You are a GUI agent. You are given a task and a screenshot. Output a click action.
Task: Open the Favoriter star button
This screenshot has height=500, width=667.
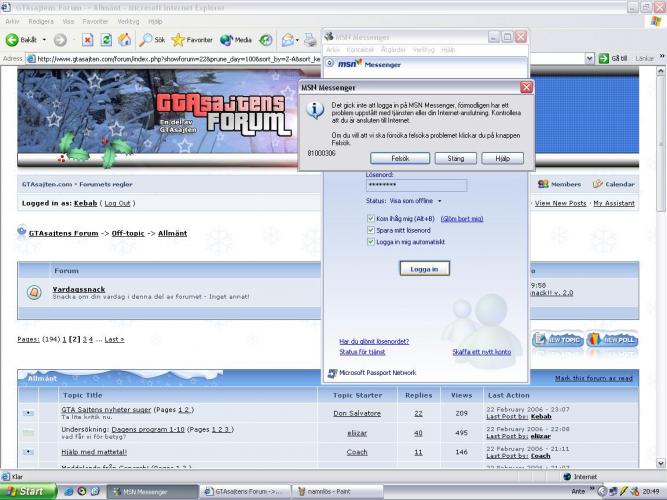click(192, 40)
